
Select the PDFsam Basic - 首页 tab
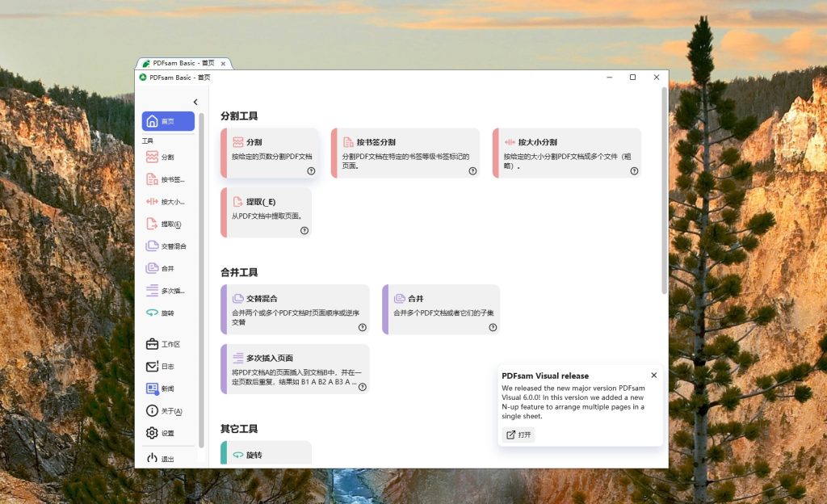point(183,63)
